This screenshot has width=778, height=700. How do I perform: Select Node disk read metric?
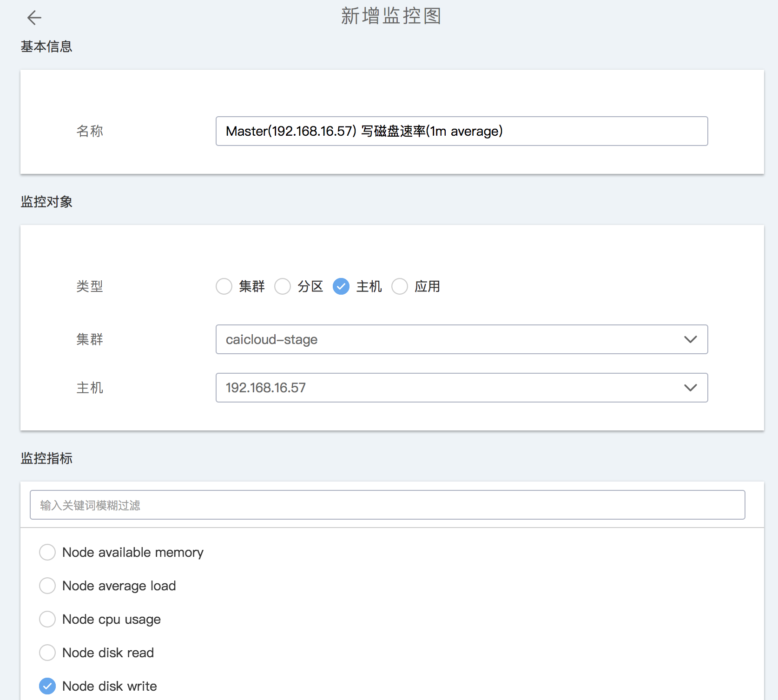[x=47, y=653]
